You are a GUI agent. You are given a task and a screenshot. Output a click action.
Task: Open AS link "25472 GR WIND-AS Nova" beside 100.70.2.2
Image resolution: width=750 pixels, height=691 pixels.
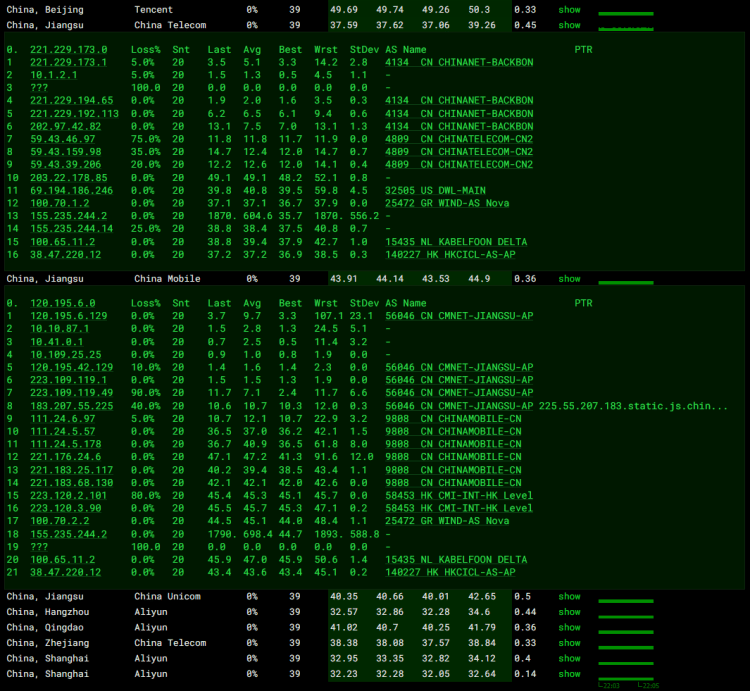[447, 521]
